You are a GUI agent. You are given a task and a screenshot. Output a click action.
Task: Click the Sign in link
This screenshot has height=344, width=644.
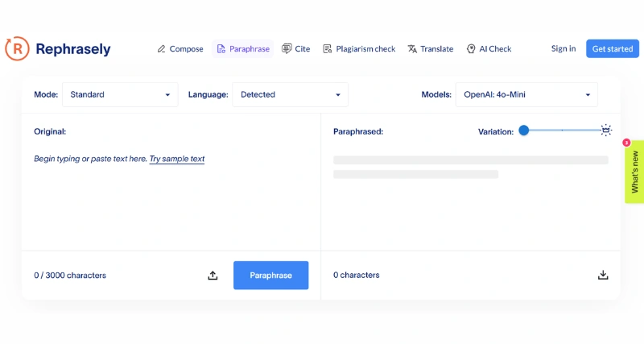point(563,48)
